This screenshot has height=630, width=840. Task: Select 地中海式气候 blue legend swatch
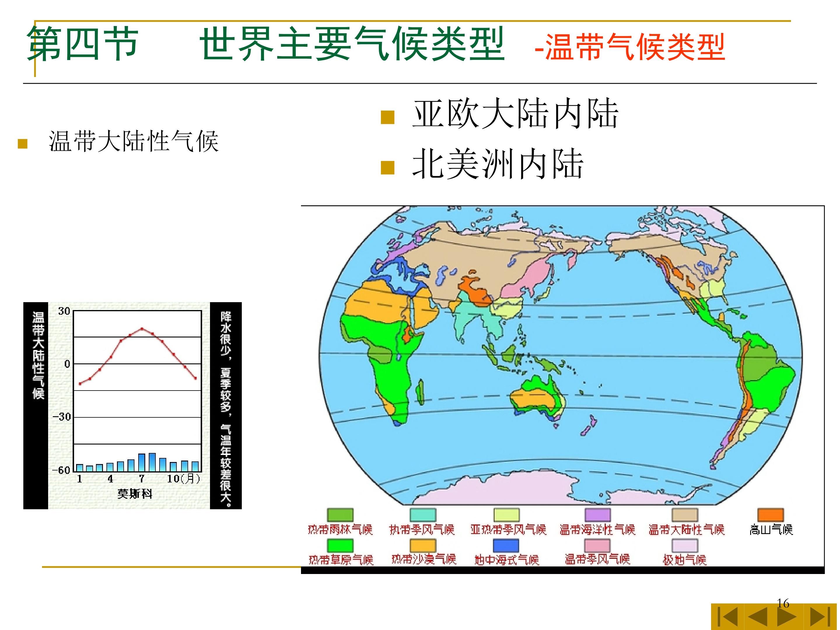pos(506,545)
